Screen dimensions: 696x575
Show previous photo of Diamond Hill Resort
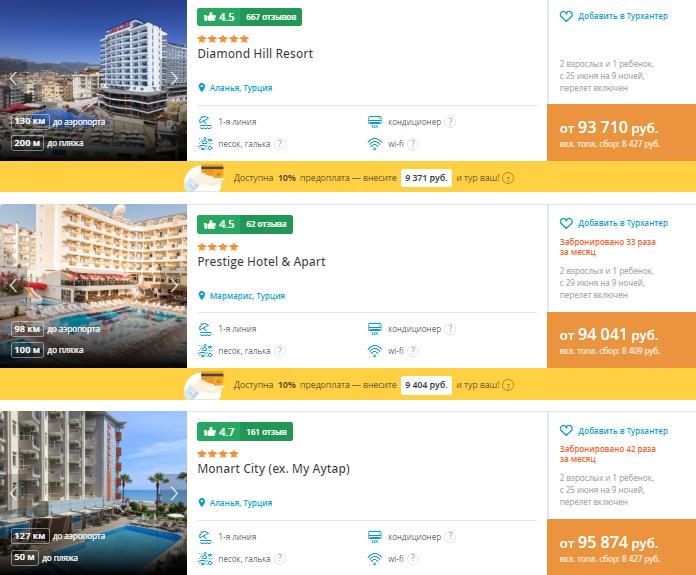click(x=13, y=78)
